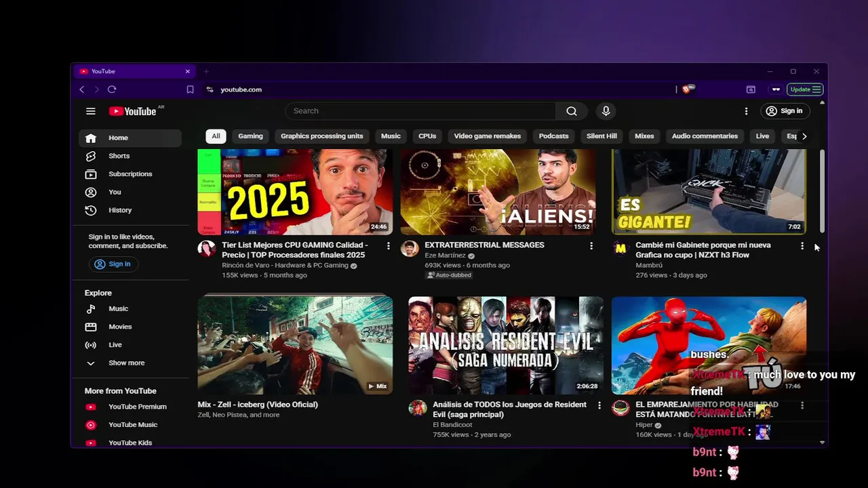Bookmark this page in the address bar
Image resolution: width=868 pixels, height=488 pixels.
[190, 89]
